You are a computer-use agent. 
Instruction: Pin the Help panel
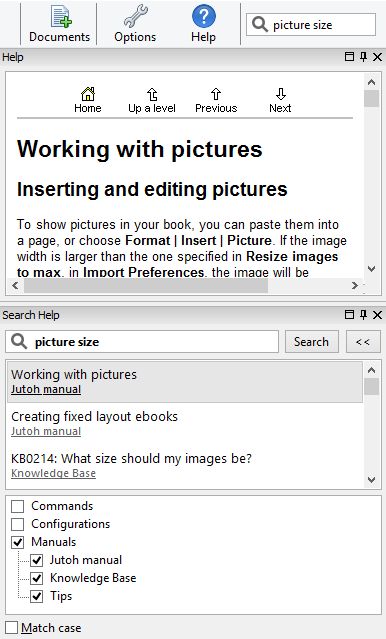(x=364, y=57)
